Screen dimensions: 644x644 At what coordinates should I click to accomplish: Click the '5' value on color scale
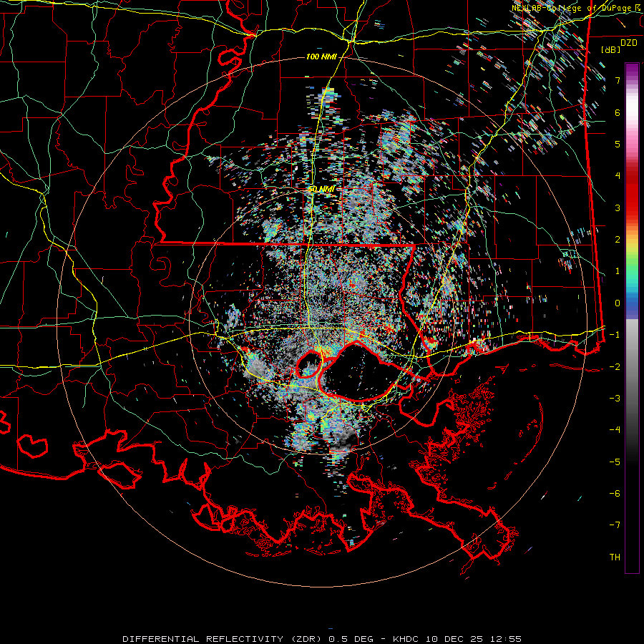pos(618,144)
